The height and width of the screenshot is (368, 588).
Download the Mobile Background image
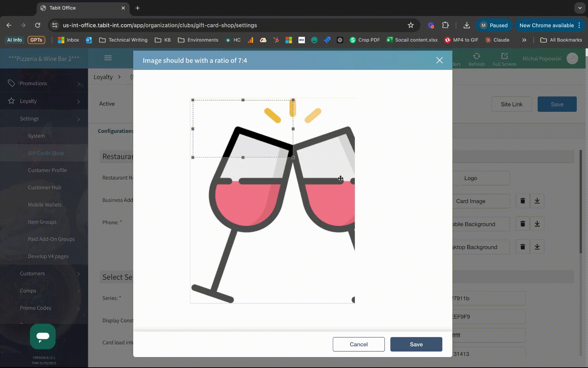click(537, 224)
